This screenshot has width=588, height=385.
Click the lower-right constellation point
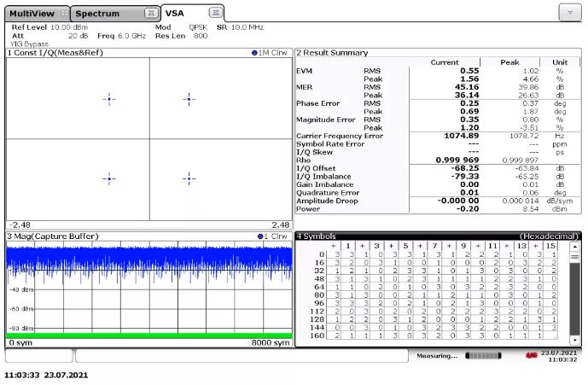pyautogui.click(x=189, y=178)
